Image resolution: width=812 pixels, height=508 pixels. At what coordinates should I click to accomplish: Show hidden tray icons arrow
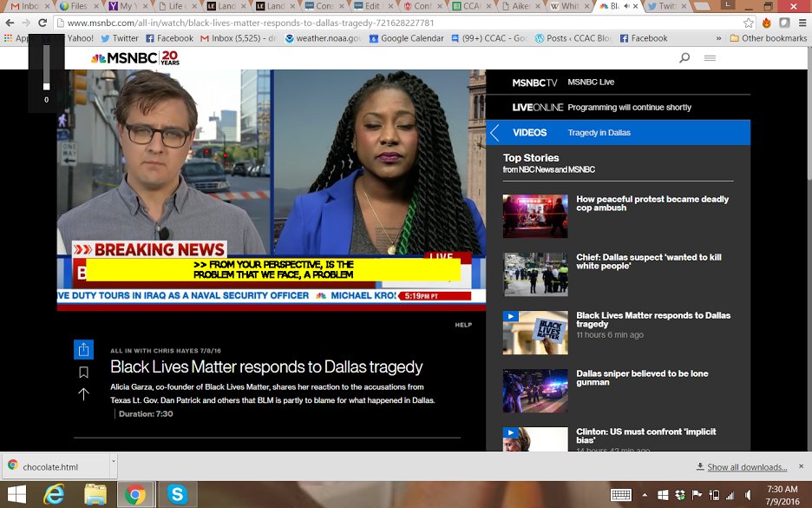(645, 495)
